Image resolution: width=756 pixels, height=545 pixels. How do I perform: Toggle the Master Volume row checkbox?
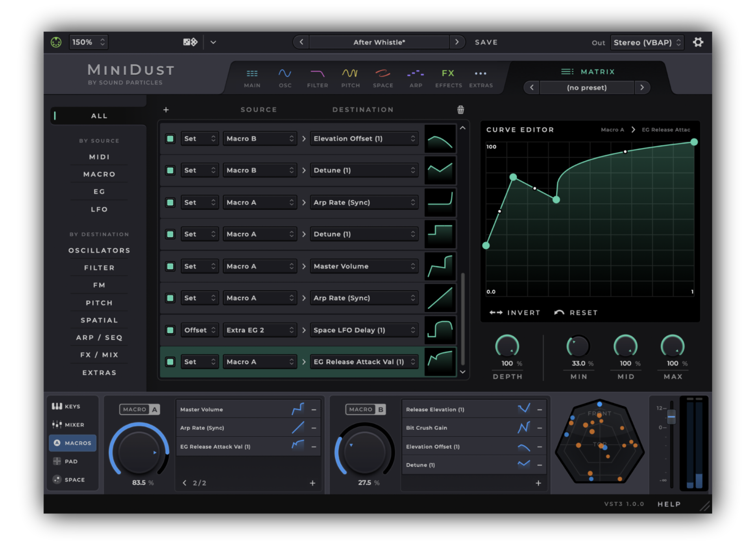[170, 266]
